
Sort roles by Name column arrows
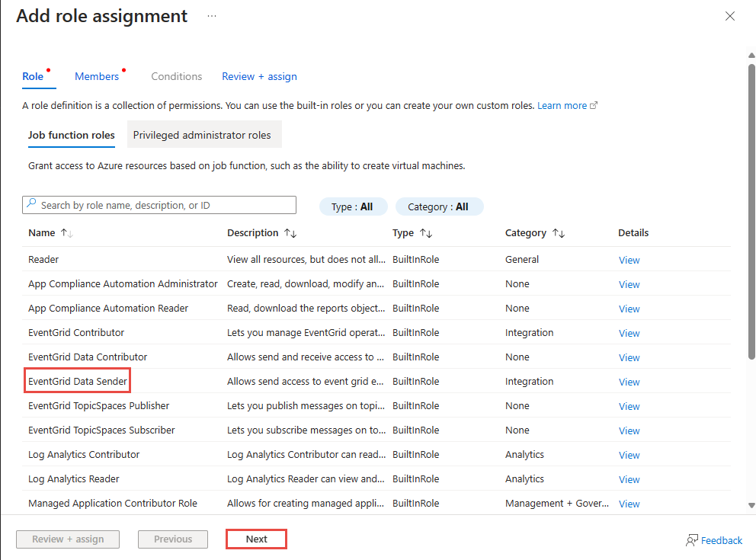coord(66,233)
